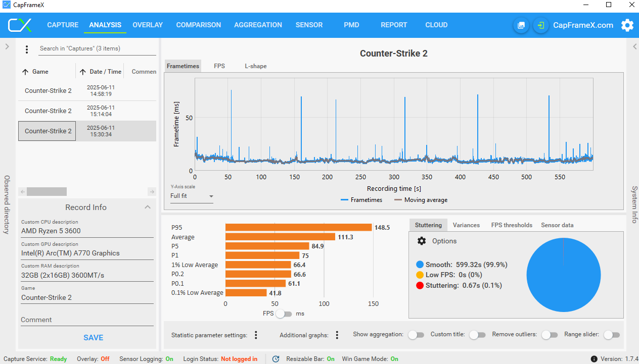
Task: Click the Low FPS legend yellow dot
Action: point(420,275)
